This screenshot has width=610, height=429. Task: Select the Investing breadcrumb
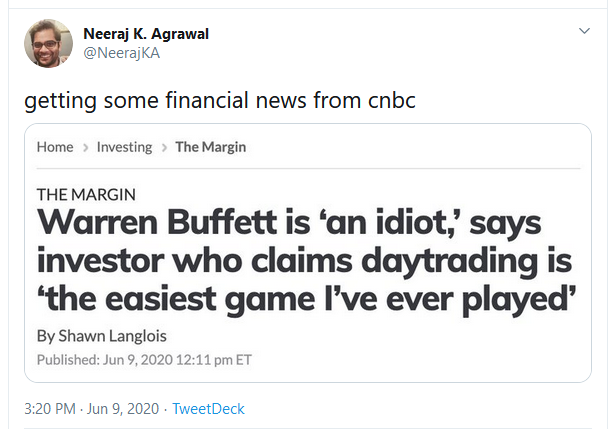tap(124, 147)
